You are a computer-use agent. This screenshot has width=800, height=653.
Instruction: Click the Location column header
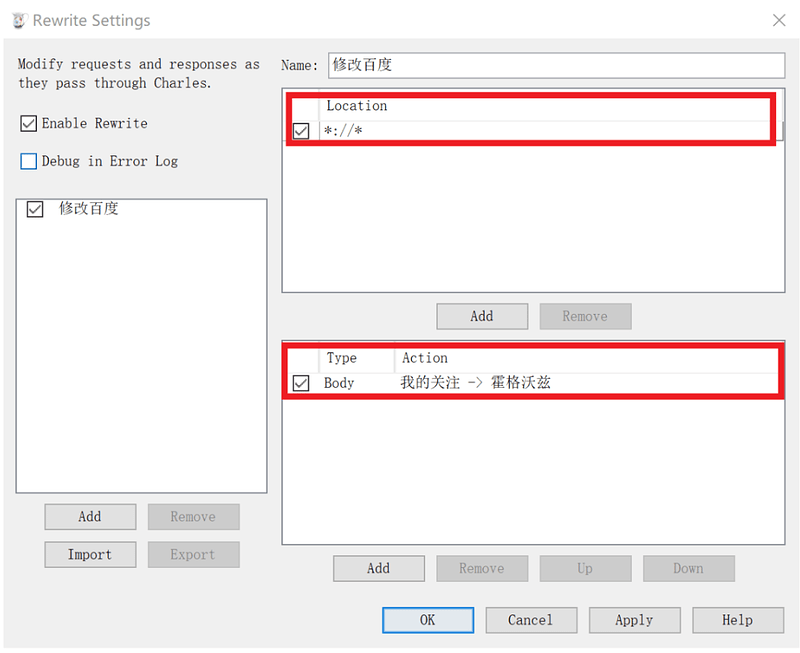coord(357,106)
